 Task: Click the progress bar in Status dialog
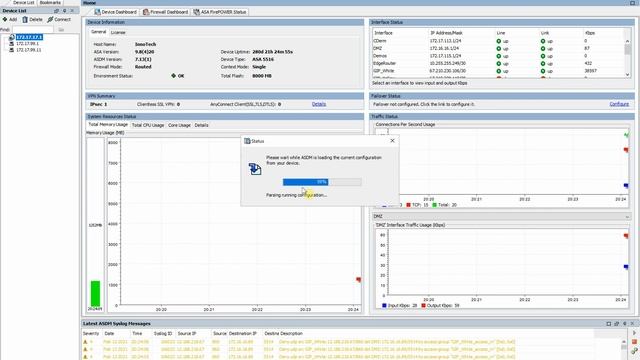[322, 182]
